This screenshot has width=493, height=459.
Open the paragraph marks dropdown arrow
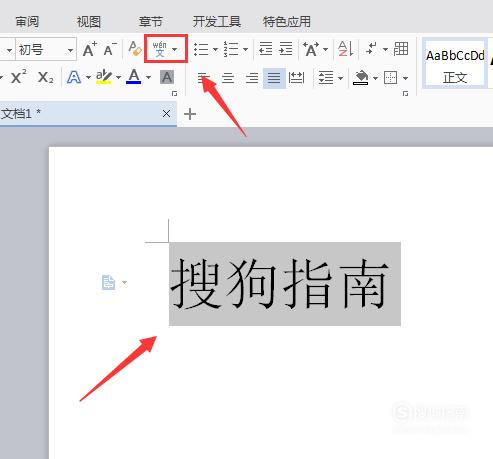tap(385, 50)
